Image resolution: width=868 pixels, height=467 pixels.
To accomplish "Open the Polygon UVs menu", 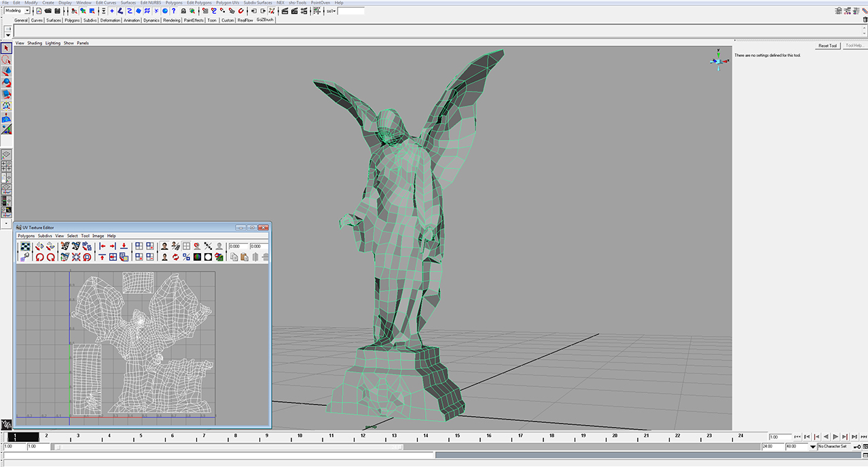I will click(x=228, y=3).
